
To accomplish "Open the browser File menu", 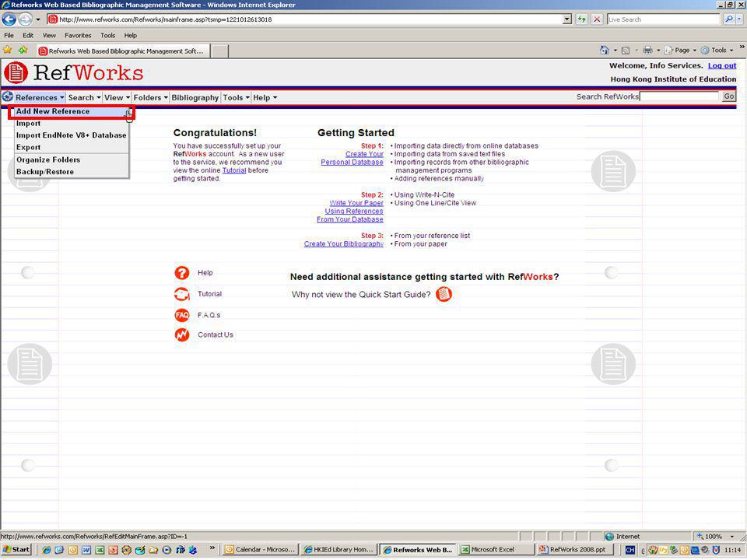I will pyautogui.click(x=9, y=35).
